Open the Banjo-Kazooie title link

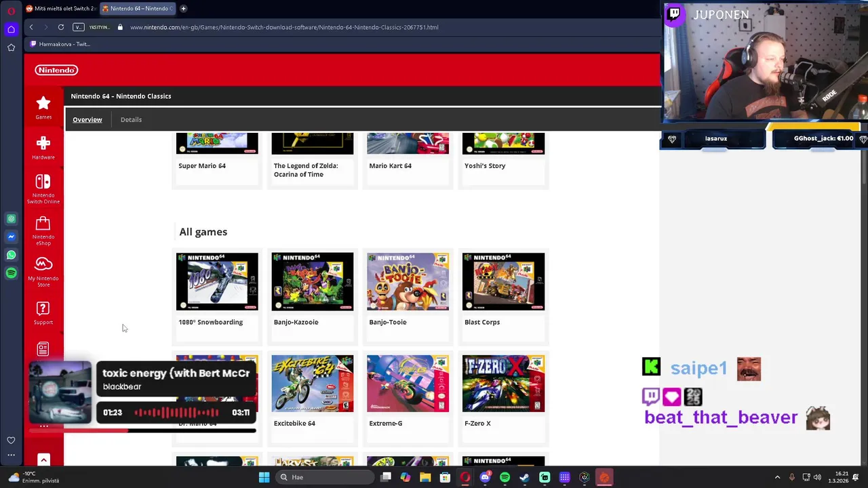coord(296,322)
